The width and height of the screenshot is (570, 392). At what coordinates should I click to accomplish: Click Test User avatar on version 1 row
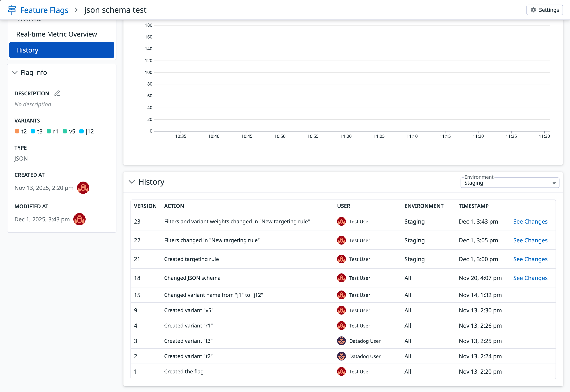pos(341,371)
